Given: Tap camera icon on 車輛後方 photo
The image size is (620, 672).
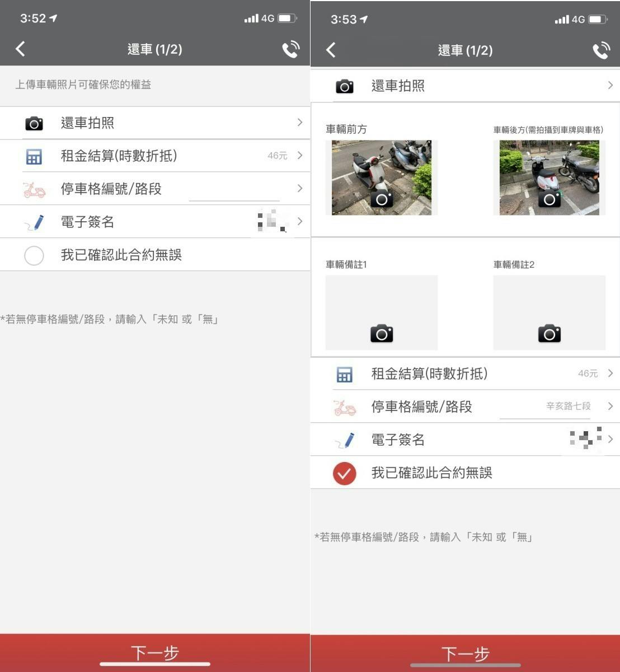Looking at the screenshot, I should [549, 199].
